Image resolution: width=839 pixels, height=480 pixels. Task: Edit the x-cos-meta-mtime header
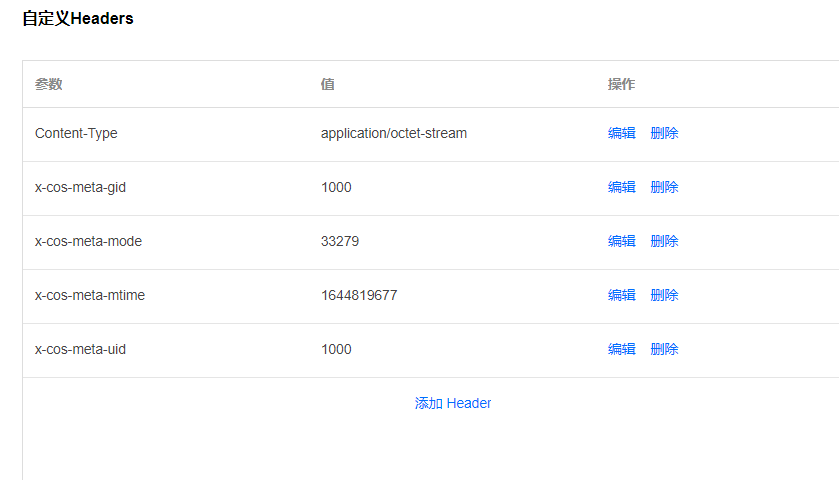pos(621,295)
